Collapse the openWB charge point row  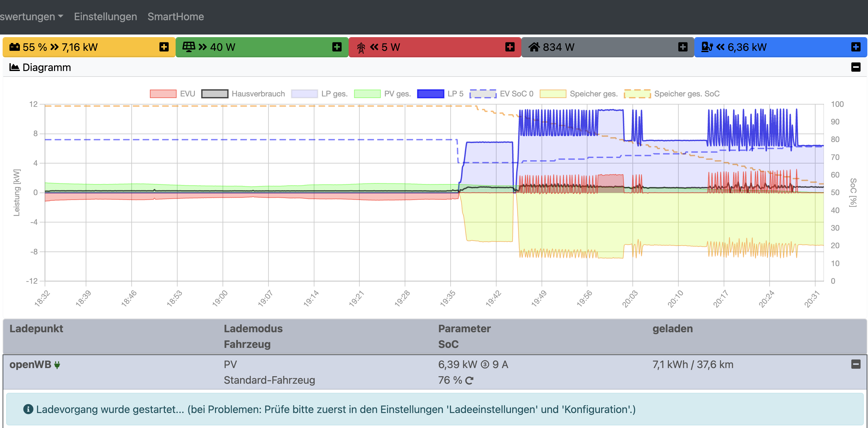click(856, 364)
